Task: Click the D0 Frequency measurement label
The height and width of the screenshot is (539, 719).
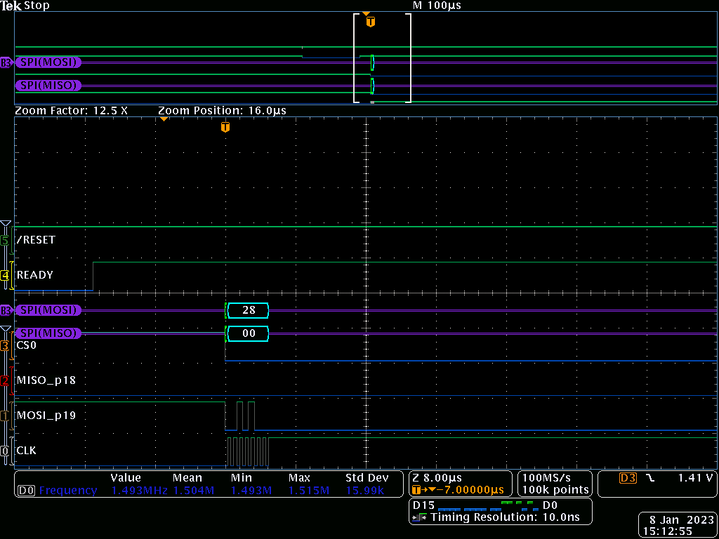Action: [x=57, y=490]
